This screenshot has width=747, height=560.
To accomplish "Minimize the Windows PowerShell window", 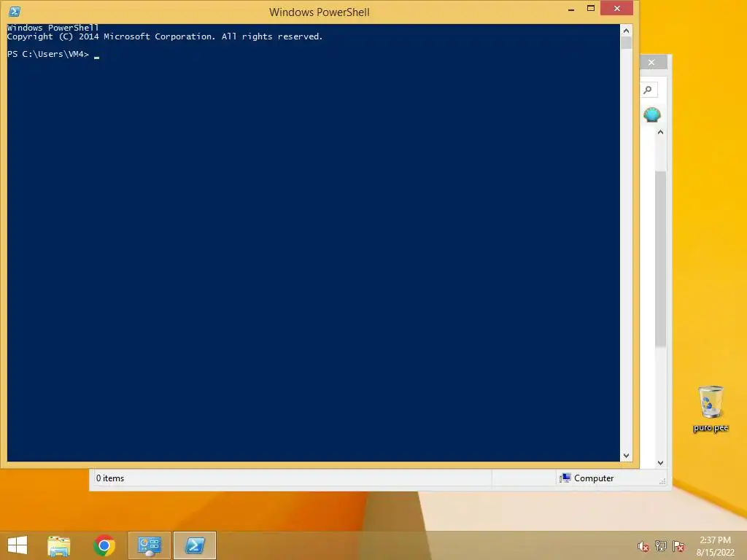I will tap(571, 9).
